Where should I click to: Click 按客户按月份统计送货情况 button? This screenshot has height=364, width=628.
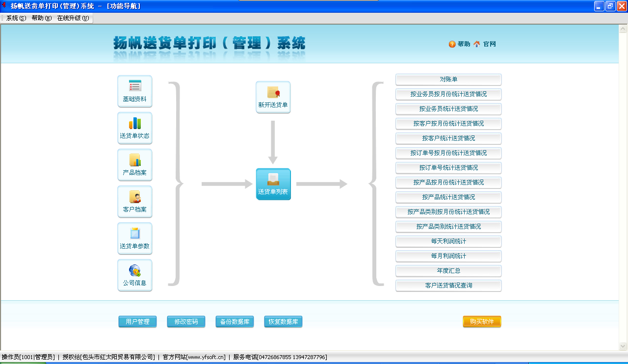[x=448, y=124]
